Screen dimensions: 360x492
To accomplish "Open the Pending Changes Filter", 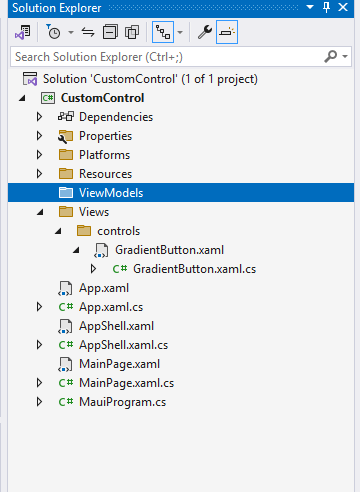I will click(x=53, y=32).
